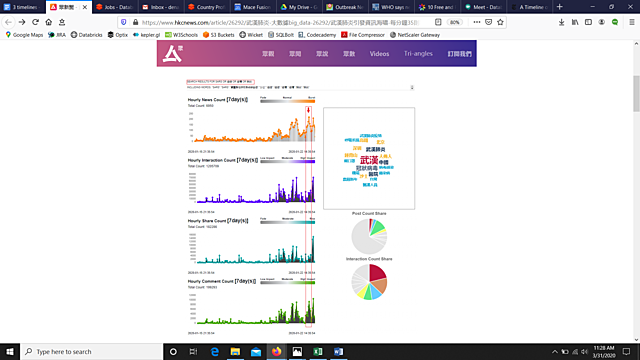Toggle reader view icon in address bar

[438, 22]
